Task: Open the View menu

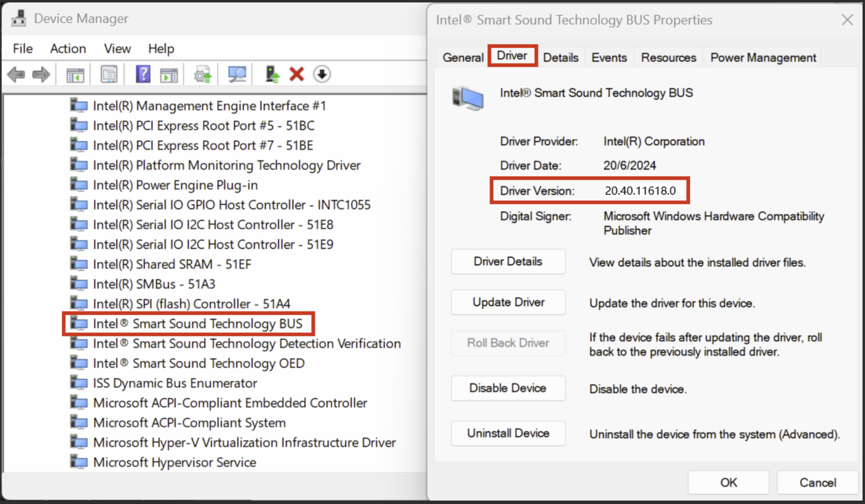Action: 117,48
